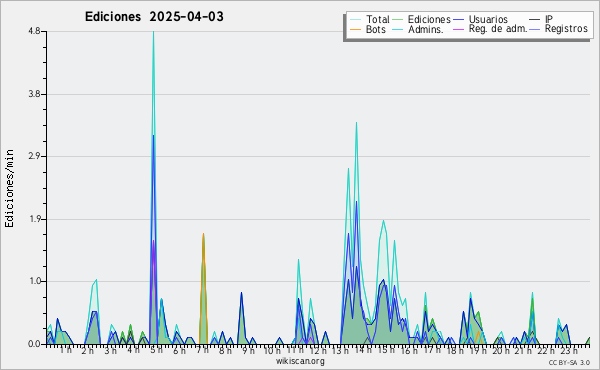This screenshot has width=600, height=370.
Task: Select the IP legend label
Action: [549, 19]
